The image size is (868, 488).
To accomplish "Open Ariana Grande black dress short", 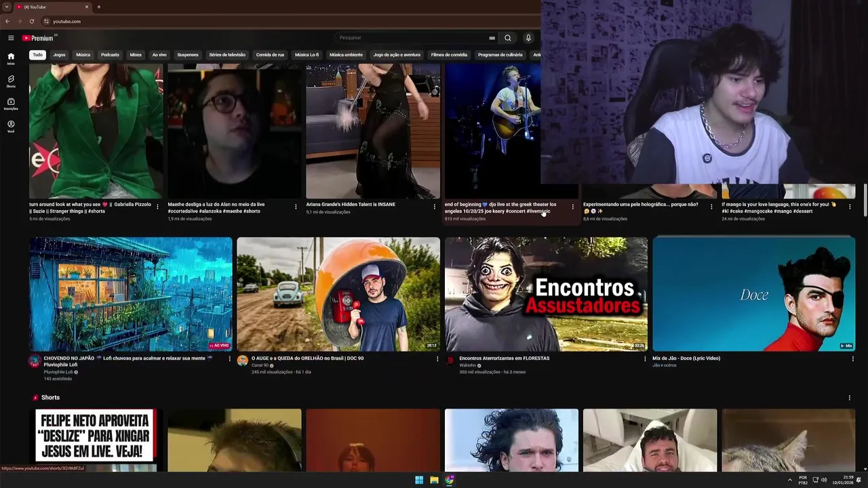I will click(x=373, y=131).
